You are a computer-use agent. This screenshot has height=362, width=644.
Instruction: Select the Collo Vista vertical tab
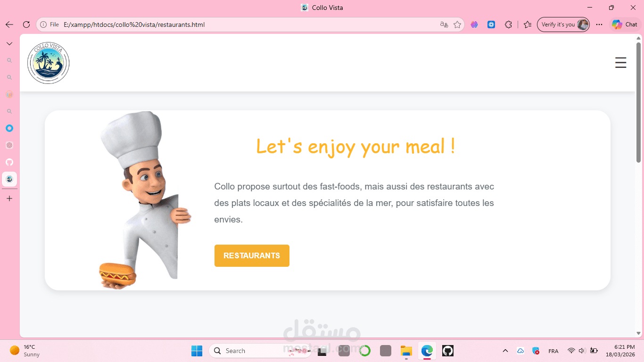(x=9, y=179)
